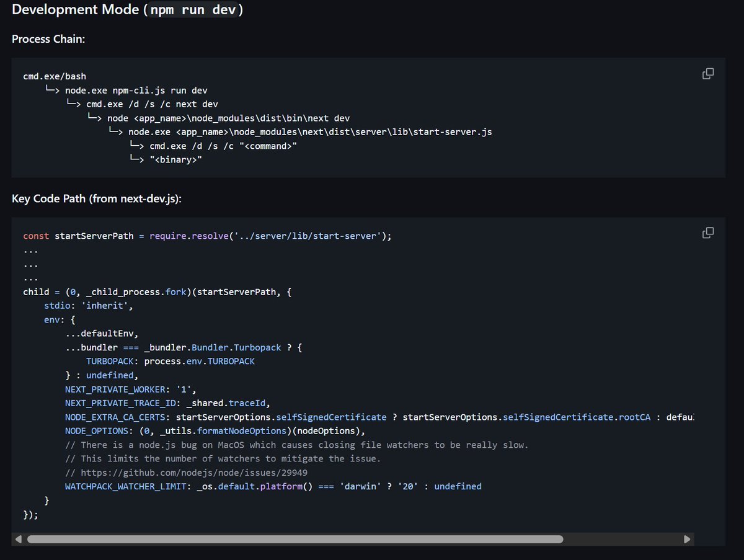The height and width of the screenshot is (560, 744).
Task: Click the '...defaultEnv,' line
Action: pyautogui.click(x=102, y=334)
